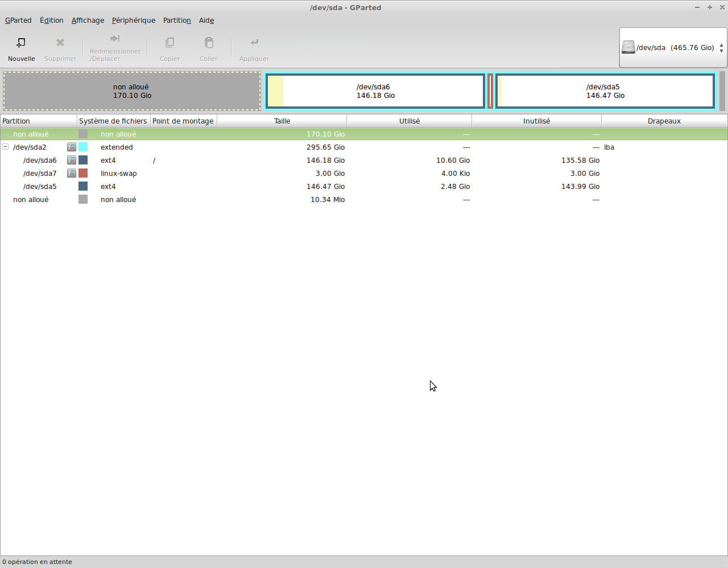728x568 pixels.
Task: Open the Partition menu
Action: pos(177,20)
